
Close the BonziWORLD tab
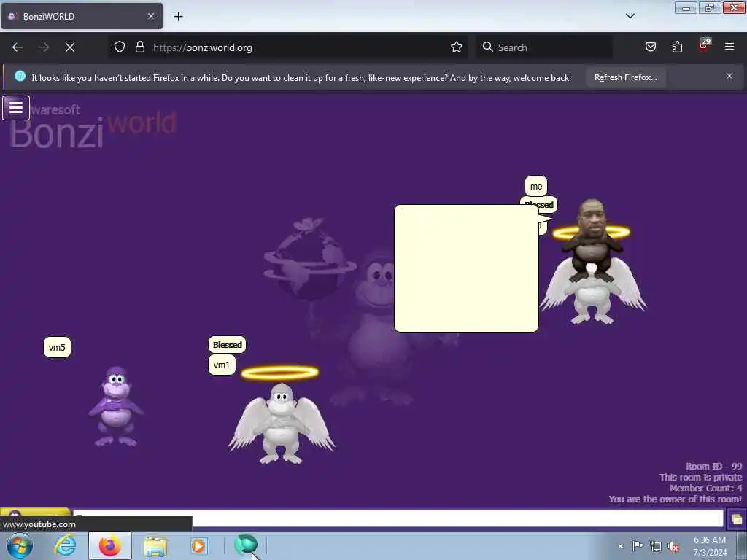[151, 16]
